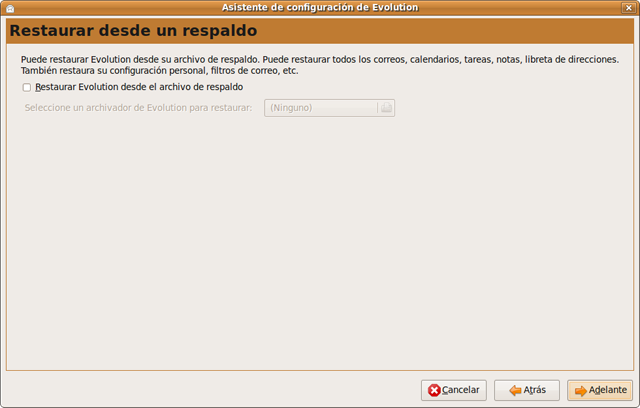Click the orange right arrow icon for Adelante
The height and width of the screenshot is (408, 640).
580,390
